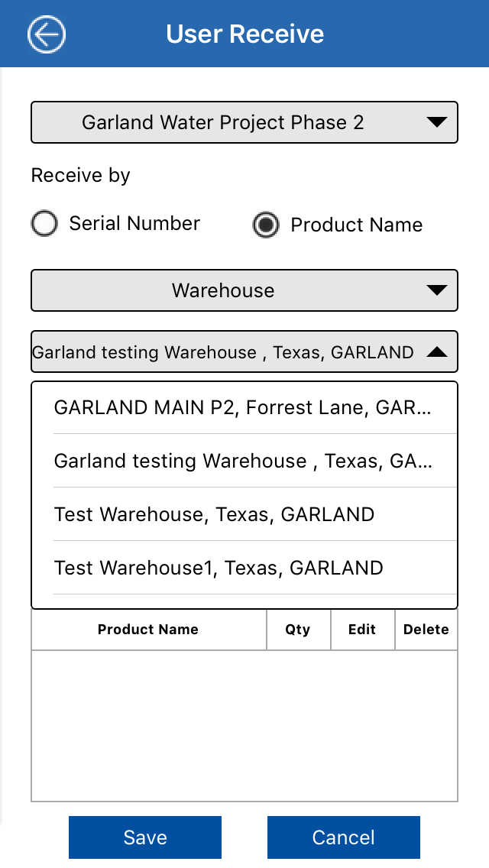This screenshot has width=489, height=868.
Task: Click the up arrow on location dropdown
Action: coord(436,352)
